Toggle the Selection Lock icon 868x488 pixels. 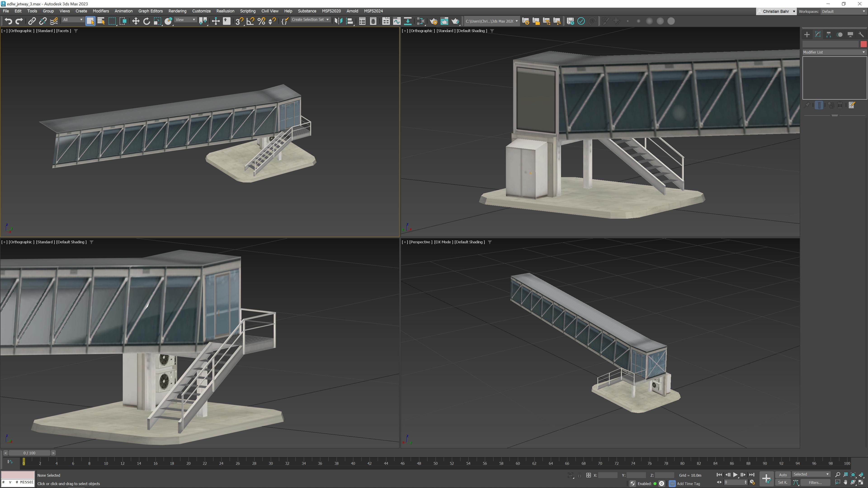pyautogui.click(x=579, y=475)
